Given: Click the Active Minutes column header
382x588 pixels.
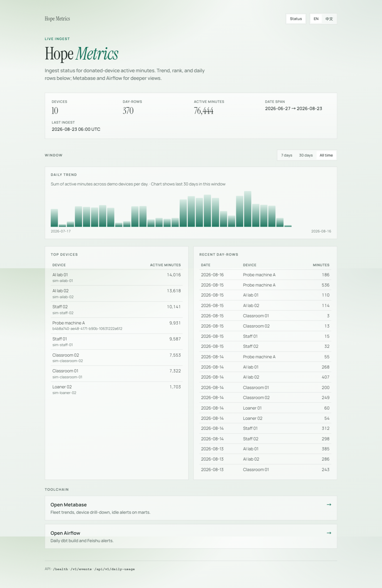Looking at the screenshot, I should (165, 265).
